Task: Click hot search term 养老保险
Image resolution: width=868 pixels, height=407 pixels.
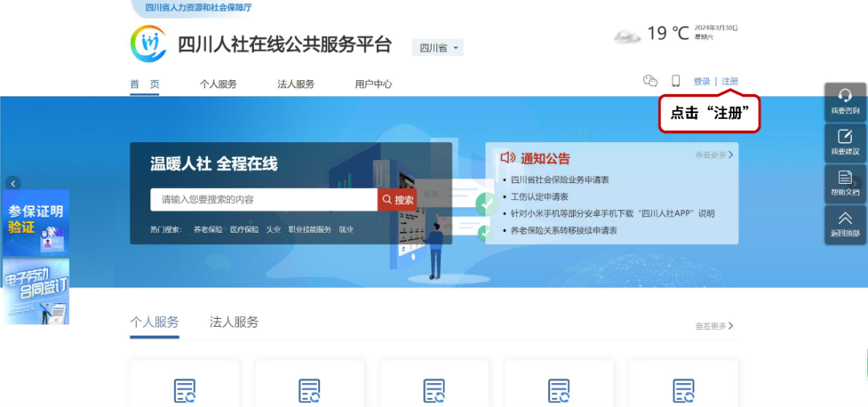Action: click(x=207, y=230)
